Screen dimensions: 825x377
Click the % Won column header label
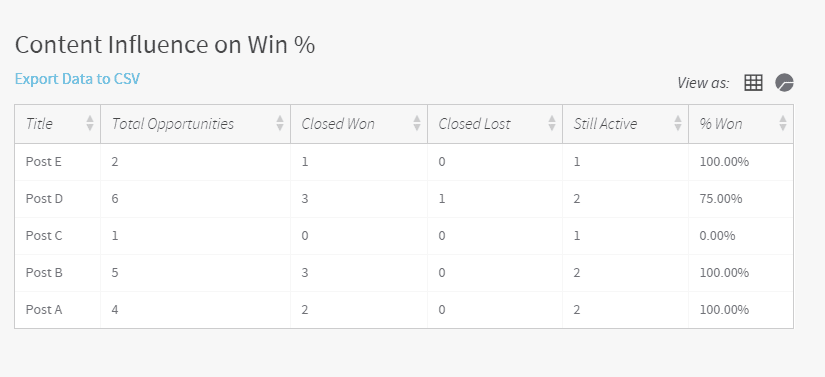coord(721,124)
